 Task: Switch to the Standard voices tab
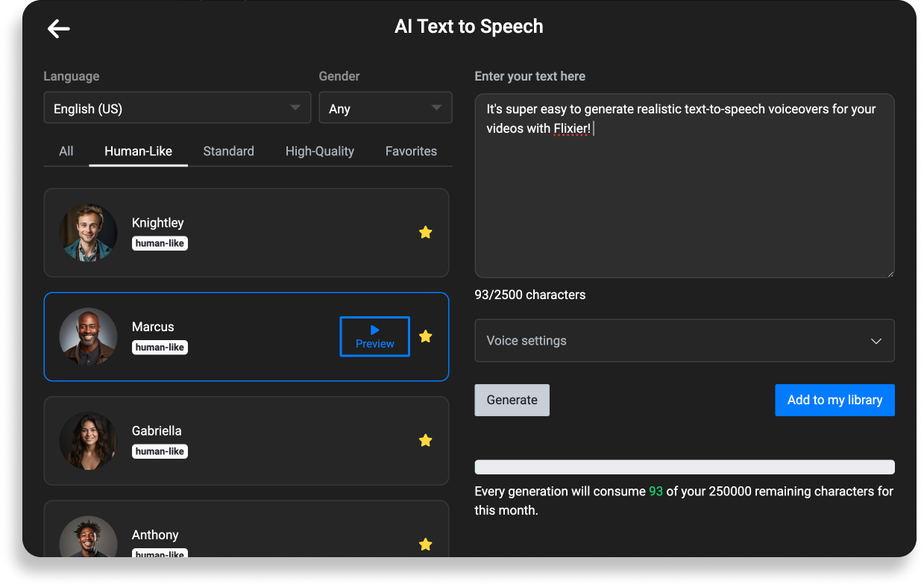pos(228,151)
